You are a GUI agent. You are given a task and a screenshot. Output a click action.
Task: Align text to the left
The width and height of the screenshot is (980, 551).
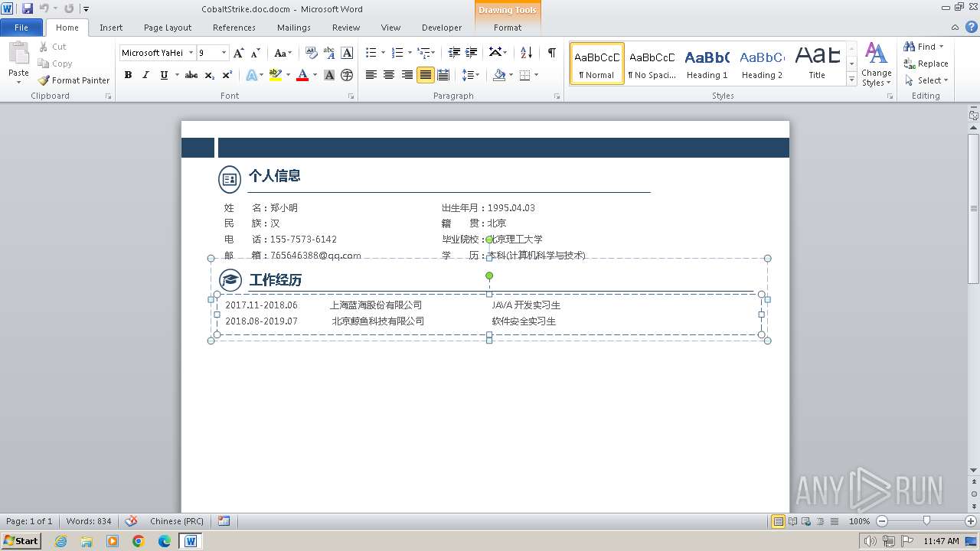click(371, 75)
